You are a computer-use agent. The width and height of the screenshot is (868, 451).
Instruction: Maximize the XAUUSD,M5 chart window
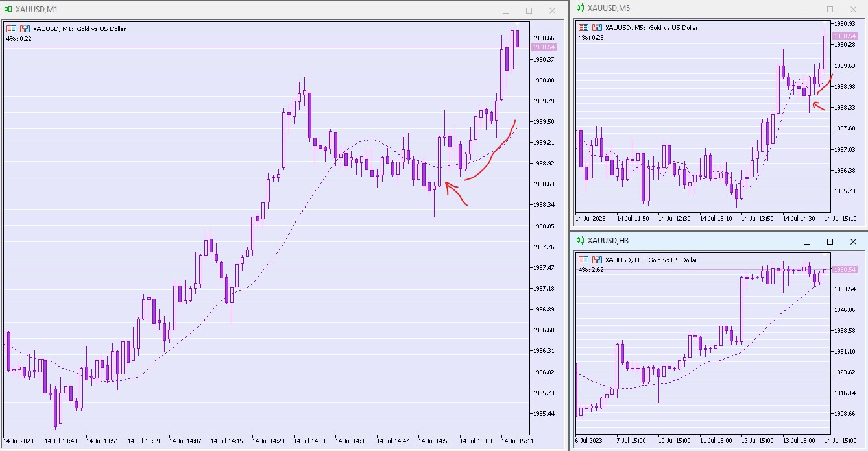tap(830, 9)
